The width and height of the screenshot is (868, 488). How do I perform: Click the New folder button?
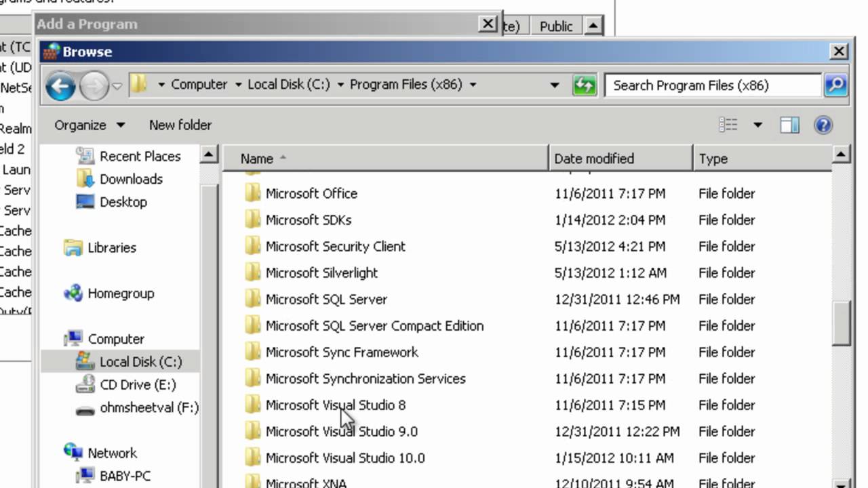(x=180, y=125)
